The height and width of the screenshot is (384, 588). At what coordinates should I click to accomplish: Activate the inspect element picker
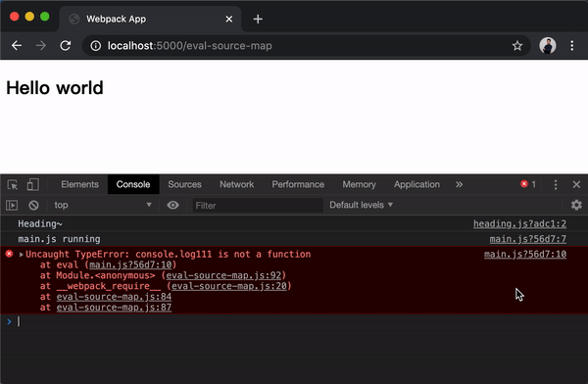(x=13, y=184)
